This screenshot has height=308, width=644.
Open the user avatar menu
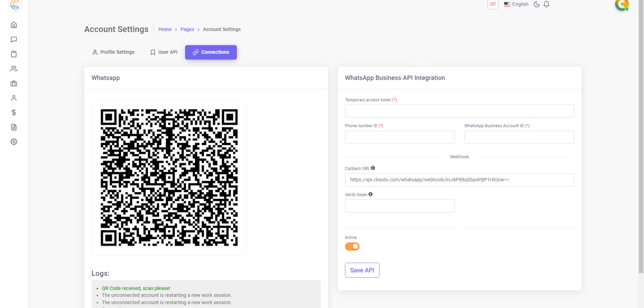coord(622,5)
